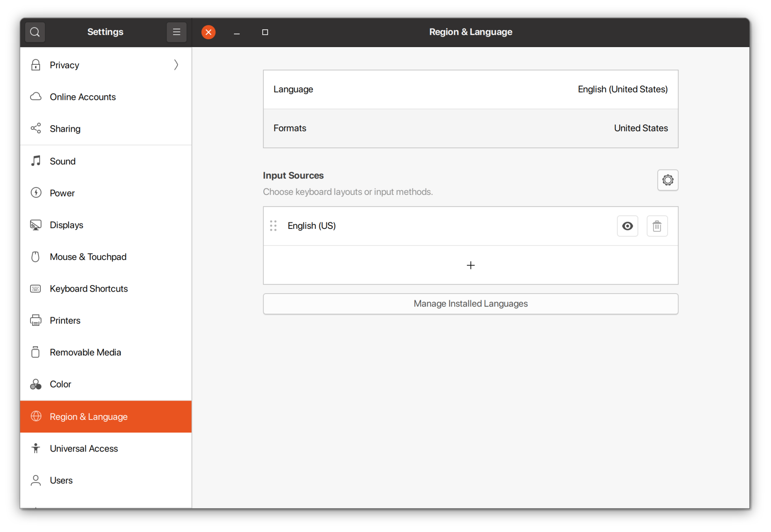Screen dimensions: 771x532
Task: Click Manage Installed Languages button
Action: pos(470,304)
